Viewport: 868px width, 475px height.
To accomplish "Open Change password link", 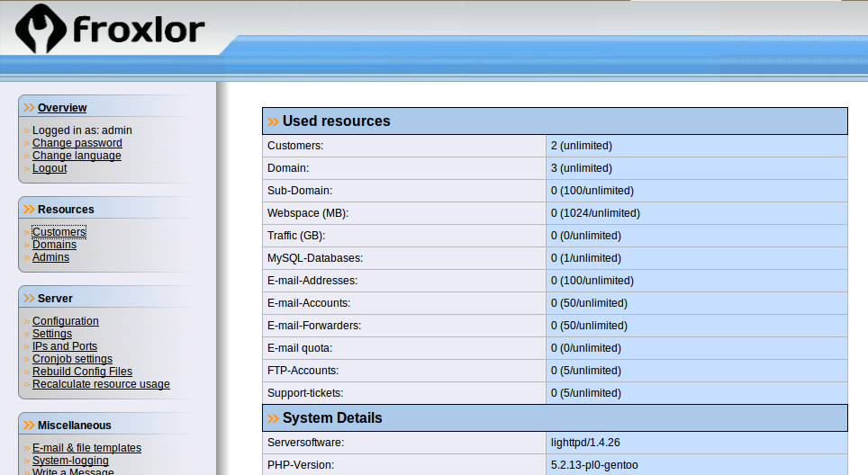I will point(77,143).
